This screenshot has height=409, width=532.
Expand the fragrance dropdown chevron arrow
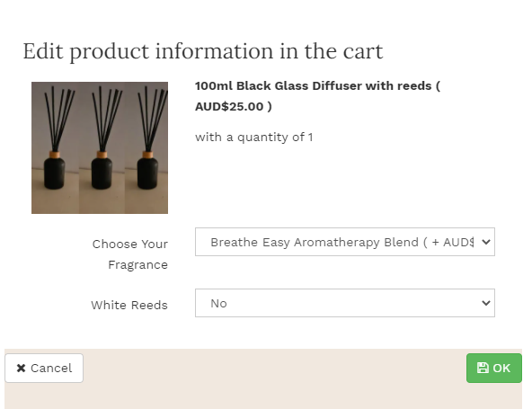pos(486,242)
